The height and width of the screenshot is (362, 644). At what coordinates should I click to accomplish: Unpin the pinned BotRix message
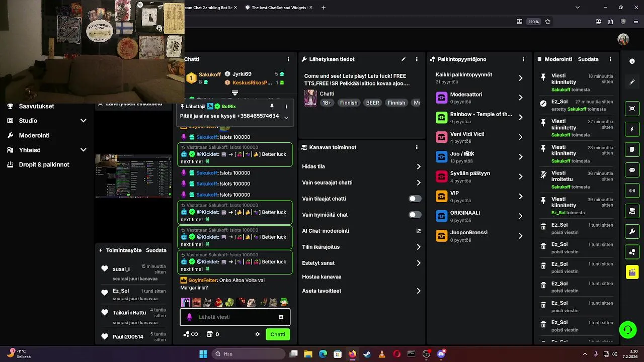(272, 107)
